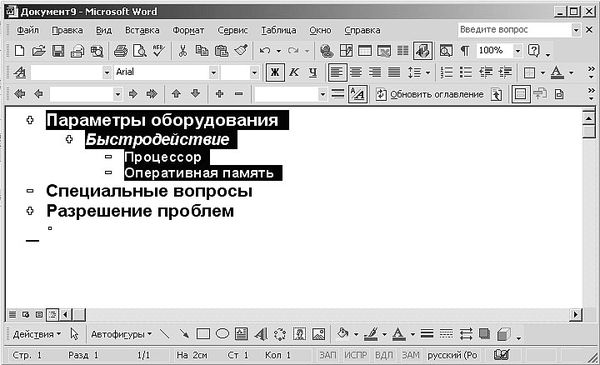Screen dimensions: 600x365
Task: Toggle show formatting in outline
Action: pos(358,94)
